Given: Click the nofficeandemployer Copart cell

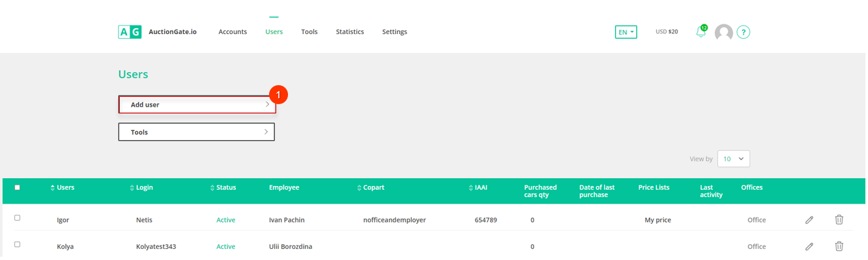Looking at the screenshot, I should [395, 220].
